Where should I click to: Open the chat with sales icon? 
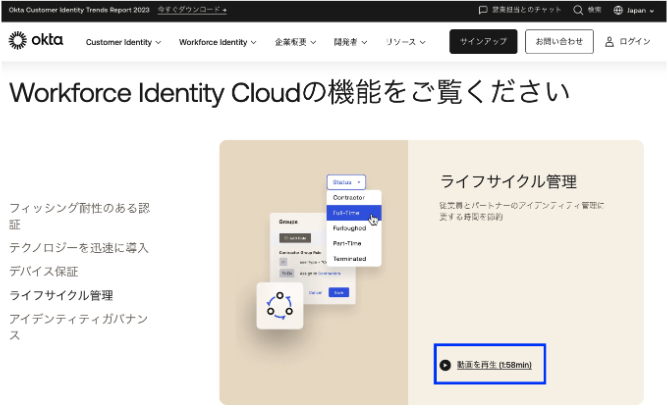483,10
